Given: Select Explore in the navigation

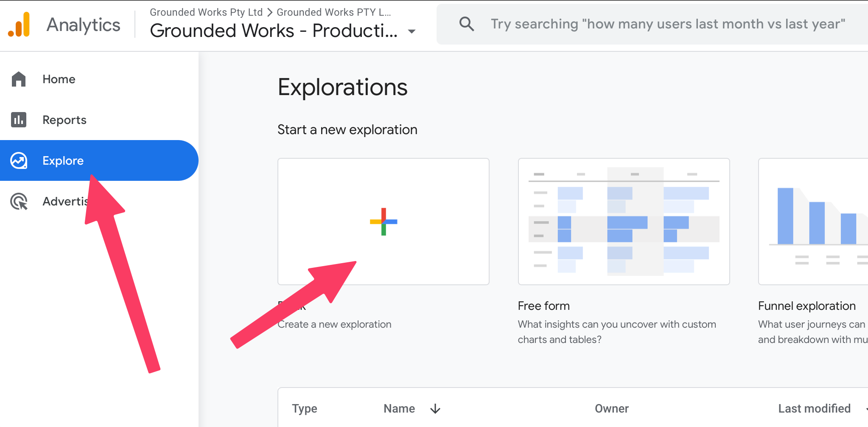Looking at the screenshot, I should [x=99, y=160].
